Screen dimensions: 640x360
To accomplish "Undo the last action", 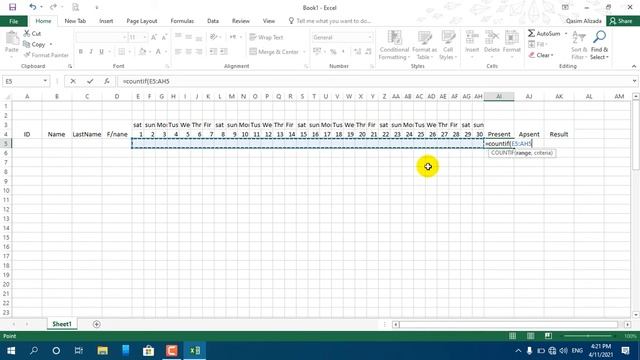I will [x=32, y=7].
